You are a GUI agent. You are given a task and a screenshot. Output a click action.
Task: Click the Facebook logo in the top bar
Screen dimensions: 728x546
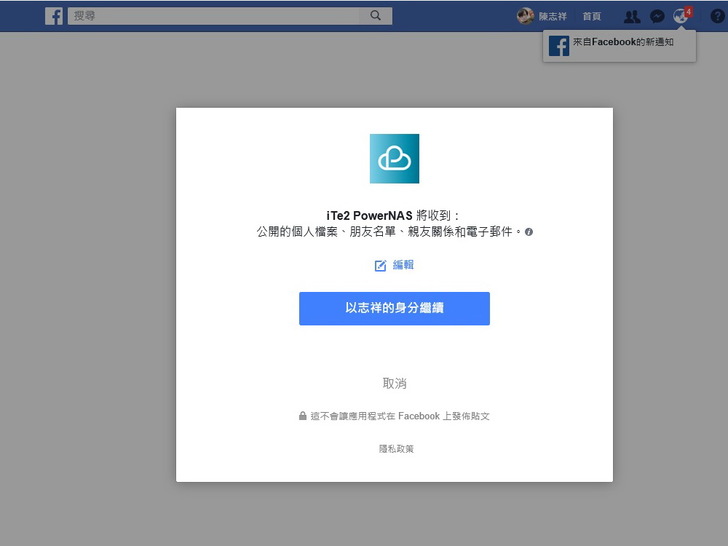(x=54, y=16)
